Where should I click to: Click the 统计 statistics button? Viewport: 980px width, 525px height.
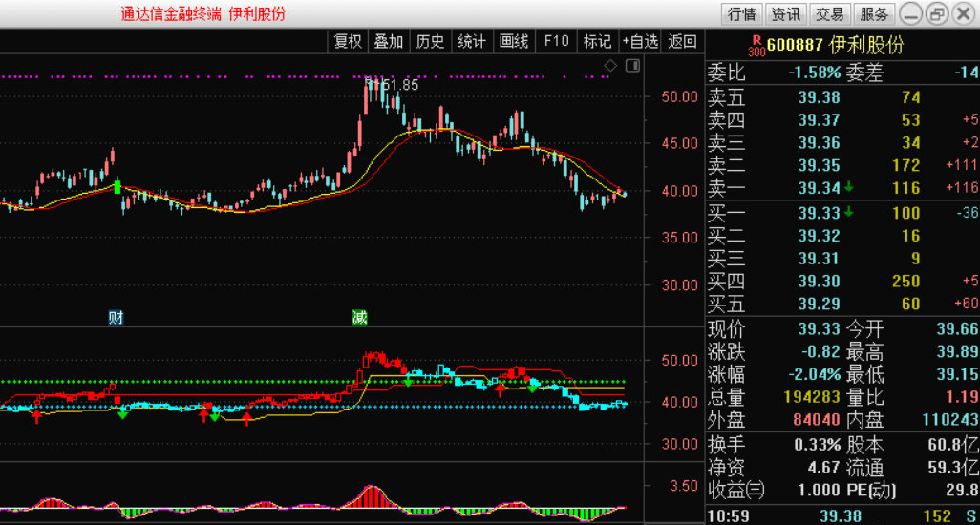[x=471, y=41]
